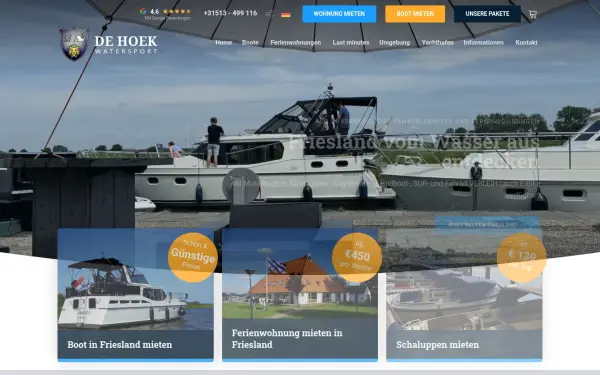Click the 4.6 star rating stars
Image resolution: width=600 pixels, height=375 pixels.
[x=177, y=11]
